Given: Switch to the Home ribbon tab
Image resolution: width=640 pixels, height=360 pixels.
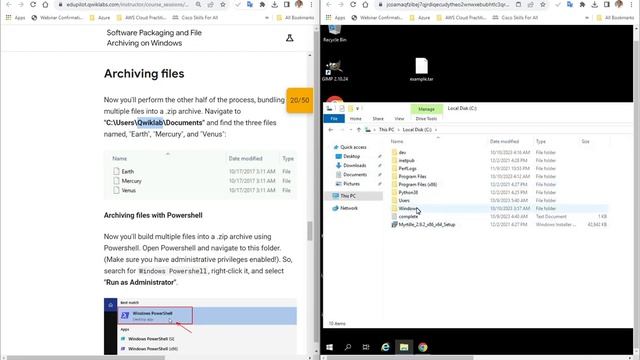Looking at the screenshot, I should pyautogui.click(x=356, y=118).
